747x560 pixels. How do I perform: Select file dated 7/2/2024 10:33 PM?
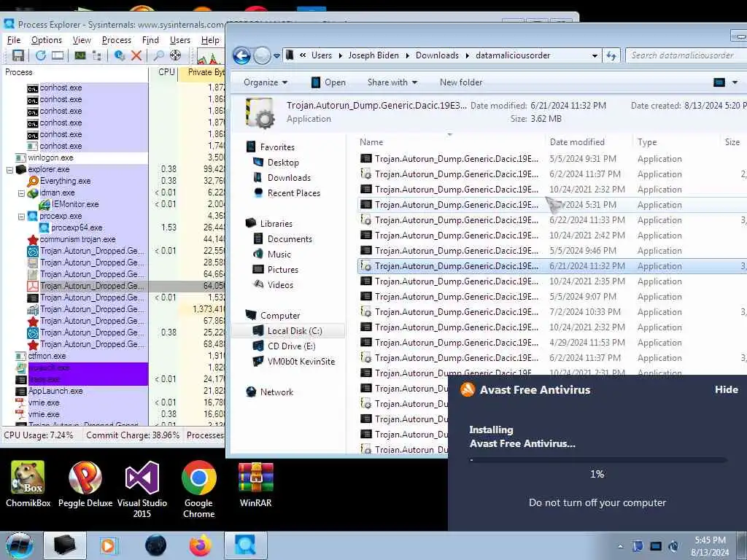pos(551,312)
